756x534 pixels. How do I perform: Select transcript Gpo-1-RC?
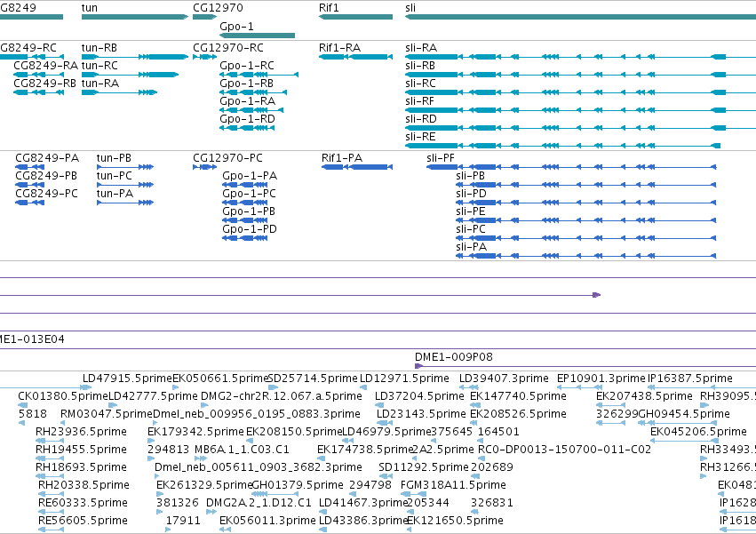coord(259,75)
